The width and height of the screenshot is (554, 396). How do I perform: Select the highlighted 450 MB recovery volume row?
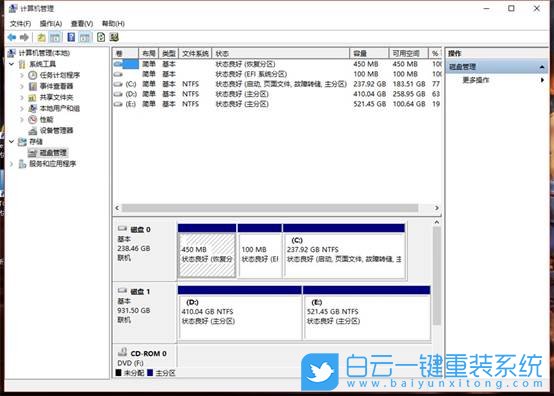coord(277,64)
